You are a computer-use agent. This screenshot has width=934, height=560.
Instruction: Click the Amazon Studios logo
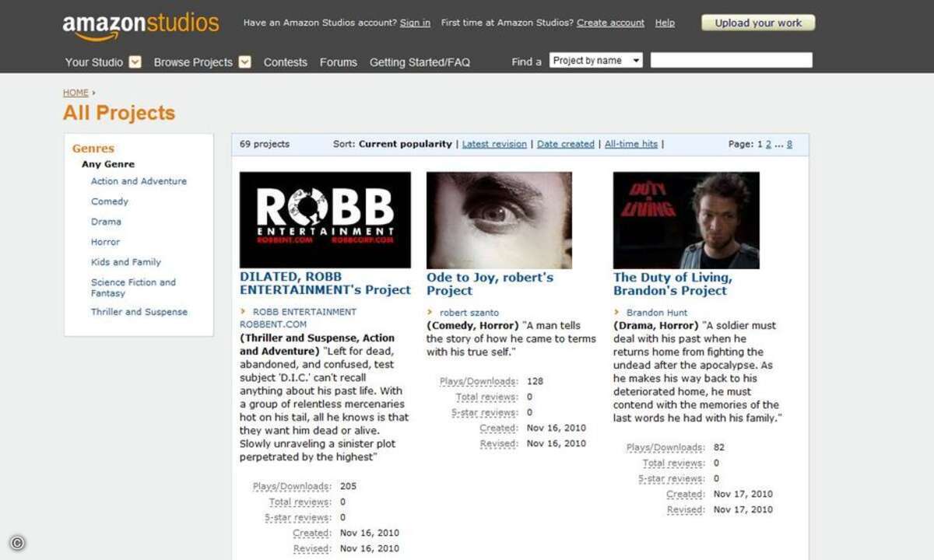click(141, 26)
